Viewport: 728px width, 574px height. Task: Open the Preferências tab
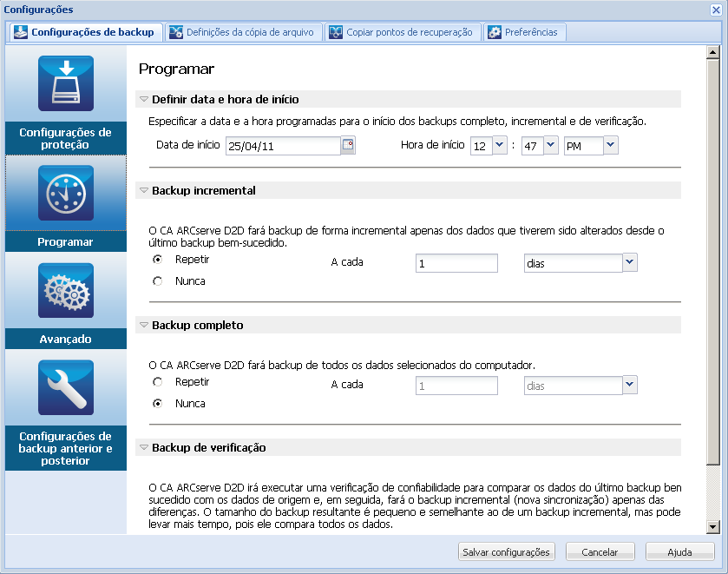(524, 30)
